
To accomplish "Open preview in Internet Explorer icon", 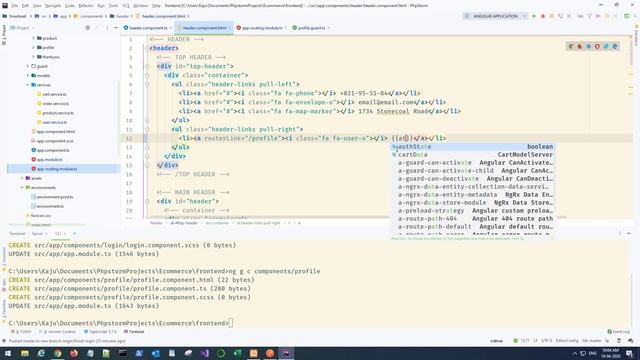I will coord(606,47).
